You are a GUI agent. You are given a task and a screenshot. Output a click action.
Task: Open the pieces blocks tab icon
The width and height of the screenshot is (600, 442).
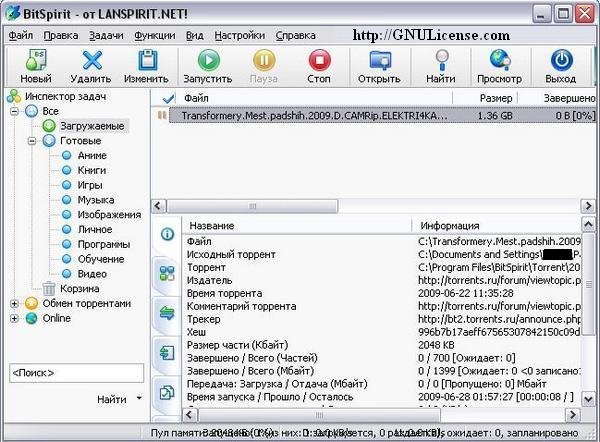coord(167,273)
